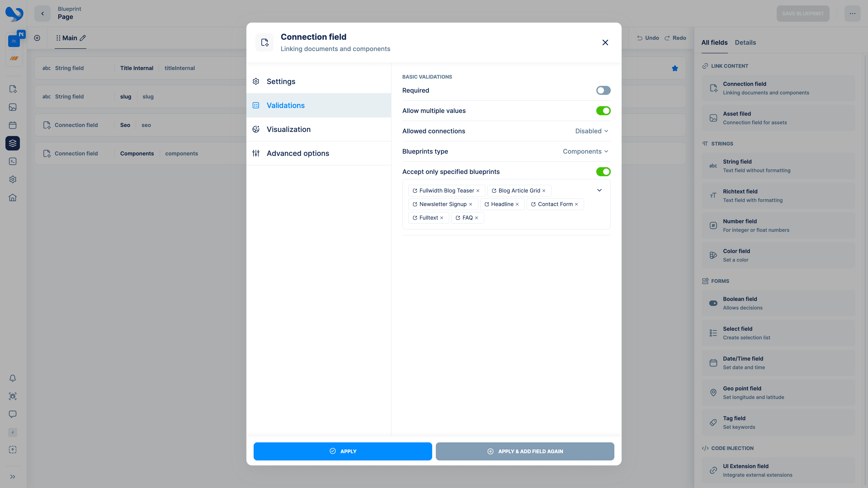Click the pencil icon beside Main

pos(83,38)
